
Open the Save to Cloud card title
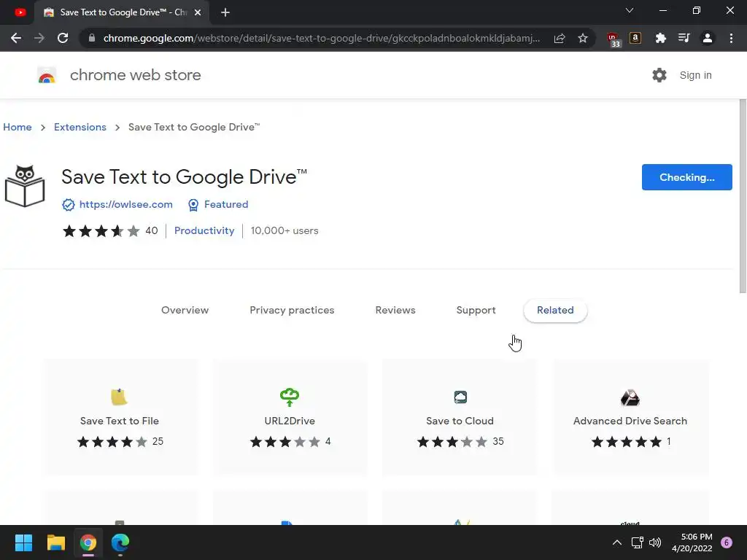pos(460,421)
